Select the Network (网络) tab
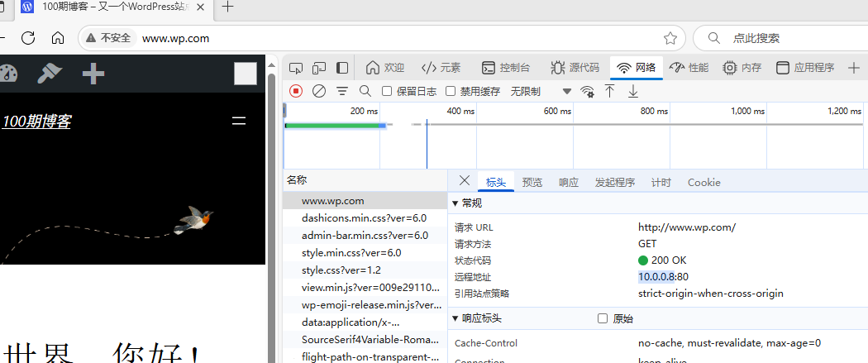 pos(637,68)
